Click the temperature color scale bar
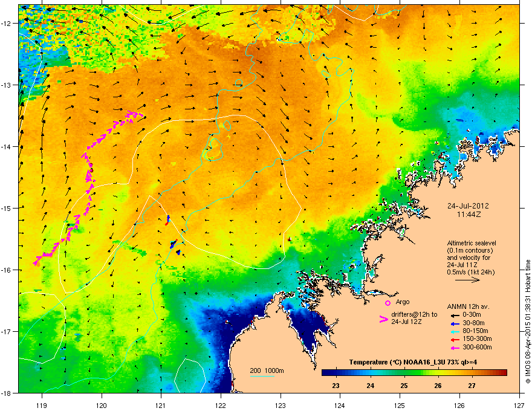Image resolution: width=532 pixels, height=411 pixels. tap(414, 373)
